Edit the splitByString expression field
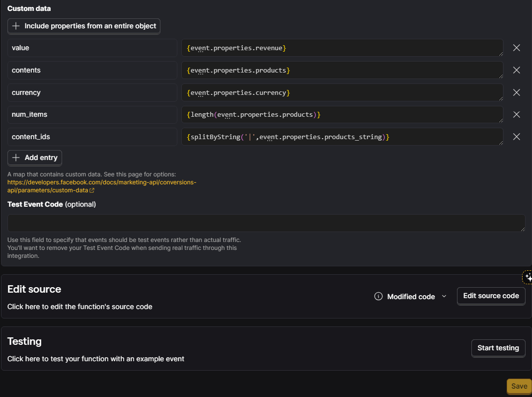The width and height of the screenshot is (532, 397). pyautogui.click(x=342, y=137)
